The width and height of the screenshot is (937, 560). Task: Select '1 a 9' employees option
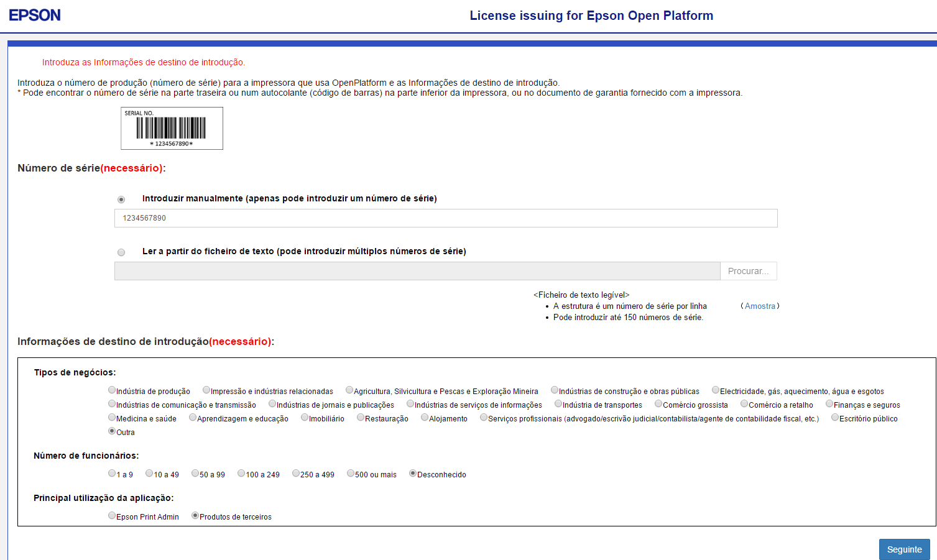click(x=112, y=474)
